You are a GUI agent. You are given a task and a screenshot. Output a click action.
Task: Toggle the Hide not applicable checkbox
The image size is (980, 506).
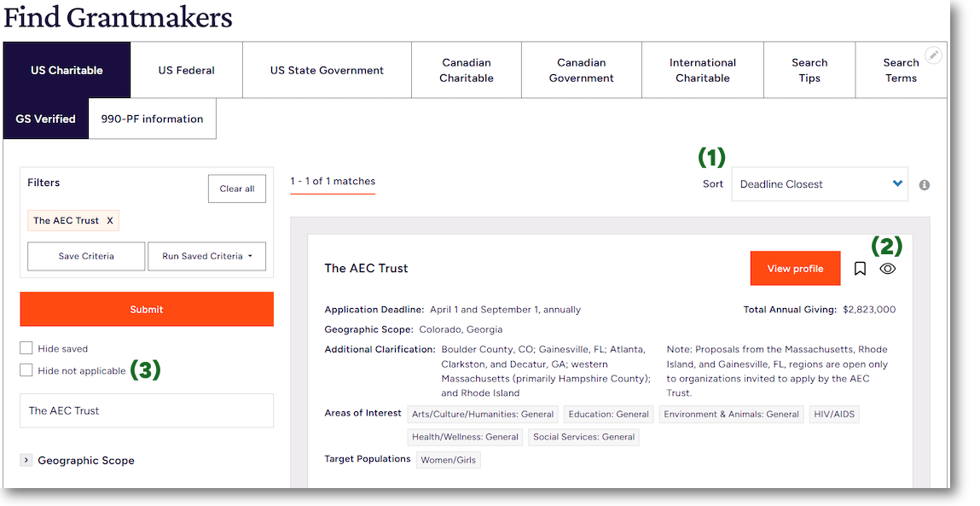[x=26, y=370]
